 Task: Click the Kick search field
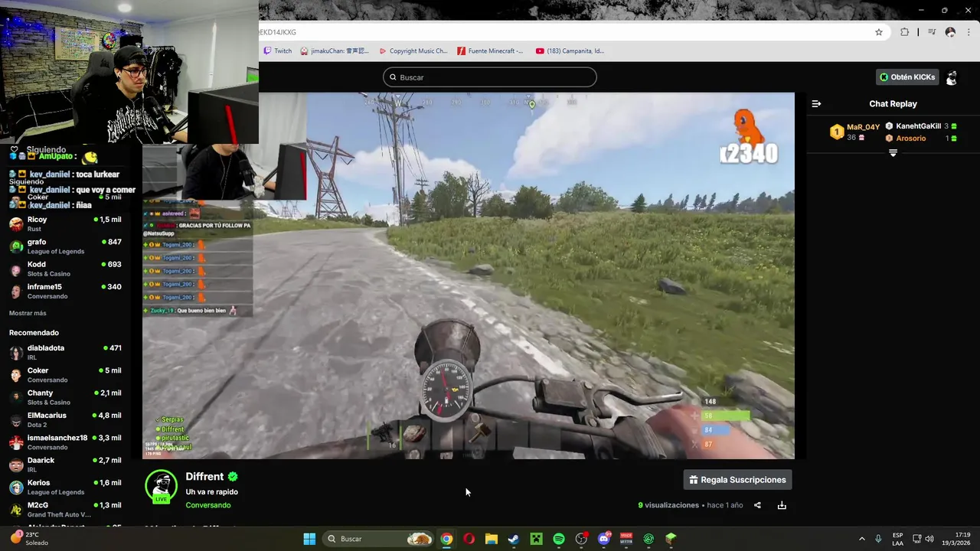[x=490, y=77]
